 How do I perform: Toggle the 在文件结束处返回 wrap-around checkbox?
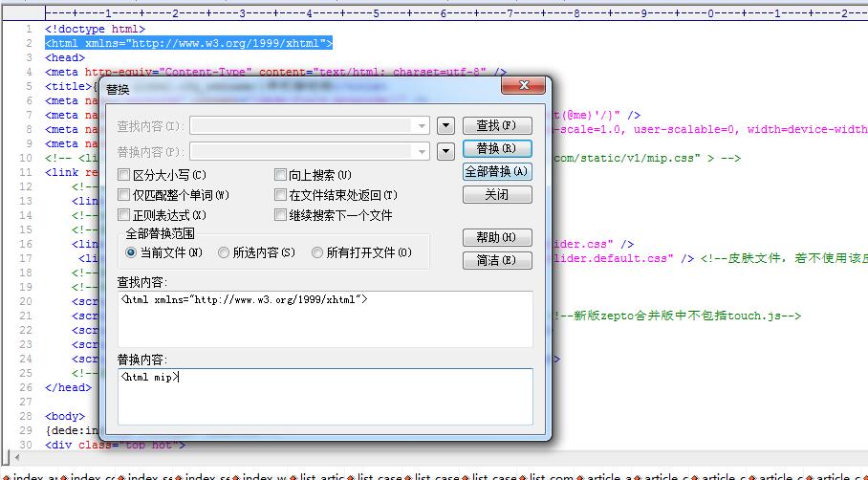[x=281, y=195]
